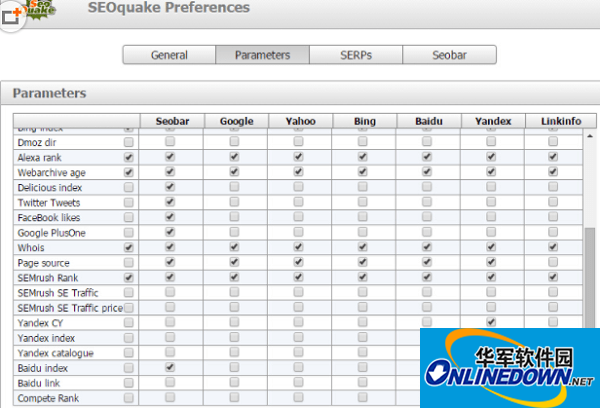Click the Seobar column header
This screenshot has width=600, height=408.
[172, 121]
